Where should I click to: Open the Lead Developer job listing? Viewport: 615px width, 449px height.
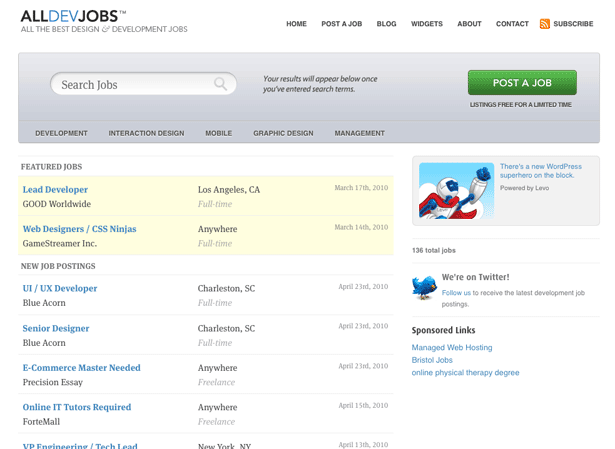pyautogui.click(x=55, y=190)
